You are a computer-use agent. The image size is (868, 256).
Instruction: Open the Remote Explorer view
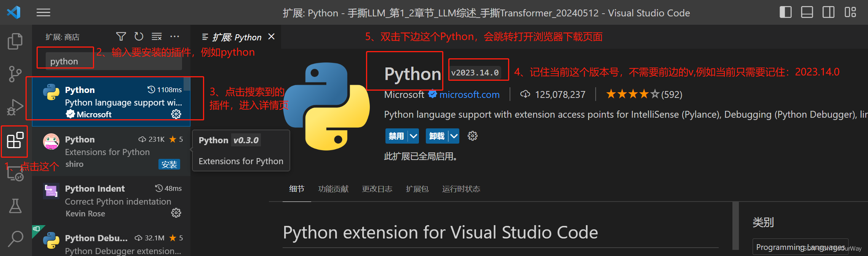click(x=15, y=174)
